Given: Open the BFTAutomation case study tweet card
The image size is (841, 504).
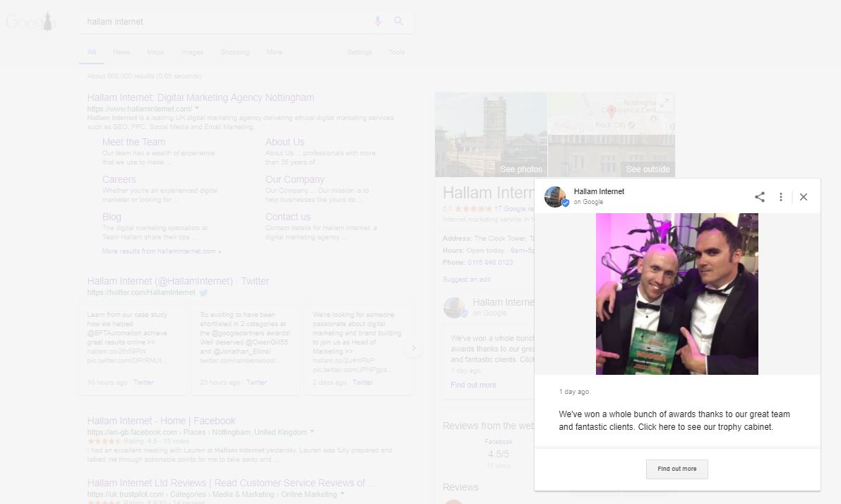Looking at the screenshot, I should (x=133, y=349).
